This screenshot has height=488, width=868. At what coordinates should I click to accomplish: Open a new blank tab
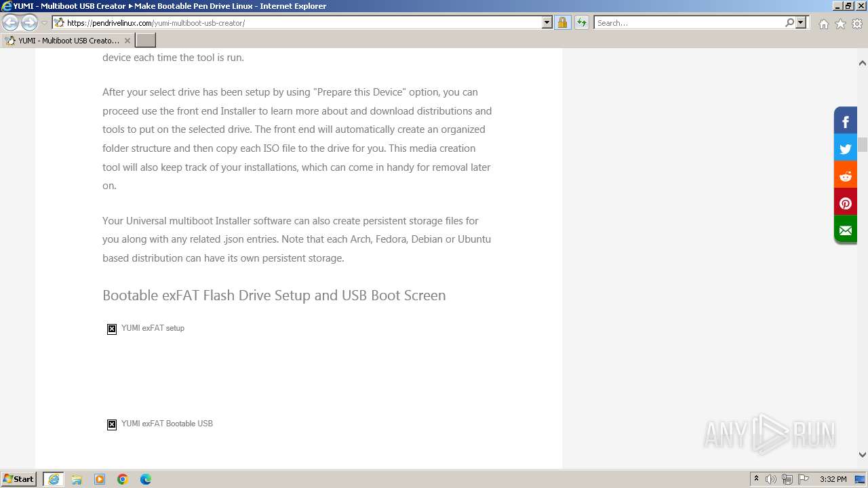pos(146,40)
